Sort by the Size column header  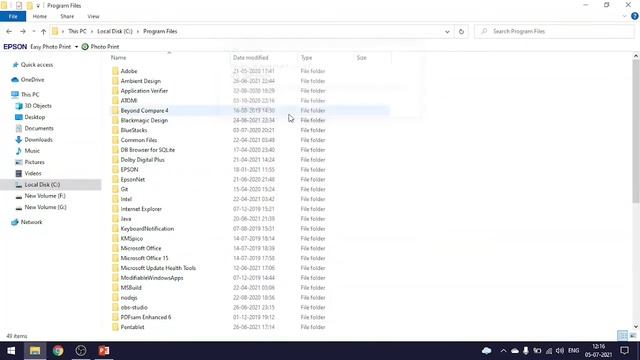(362, 58)
